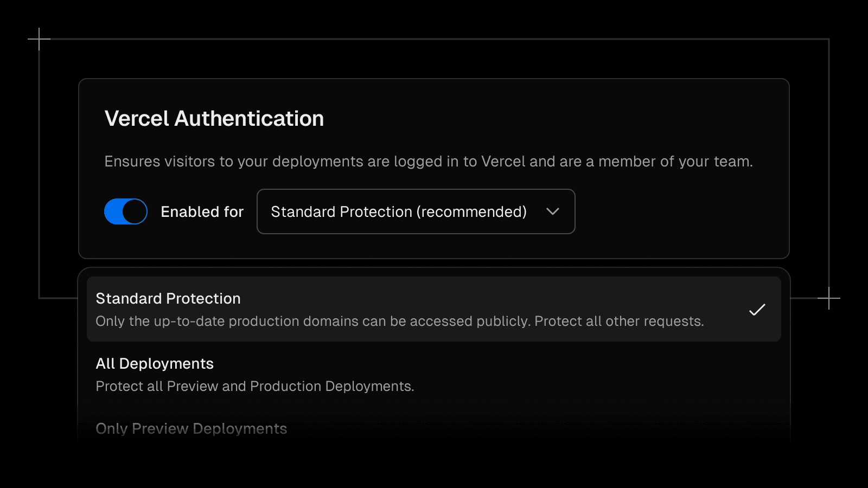Click the word "Authentication" in the title
868x488 pixels.
click(249, 119)
